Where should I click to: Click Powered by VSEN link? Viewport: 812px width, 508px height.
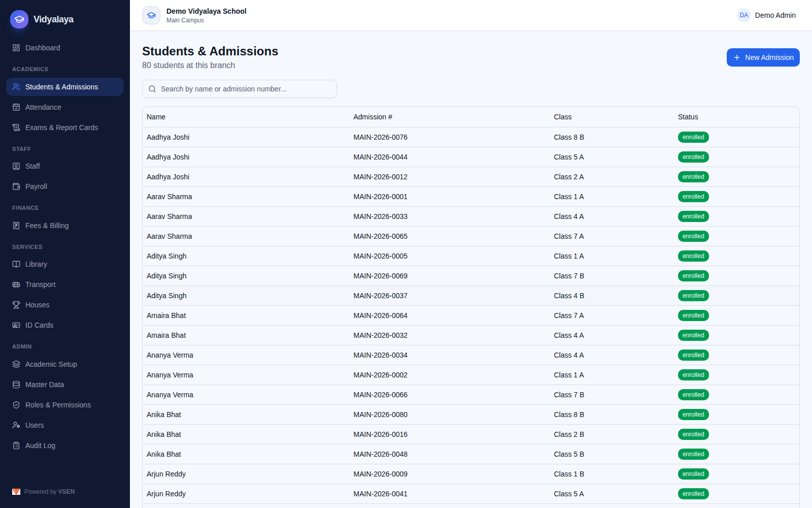[x=44, y=492]
